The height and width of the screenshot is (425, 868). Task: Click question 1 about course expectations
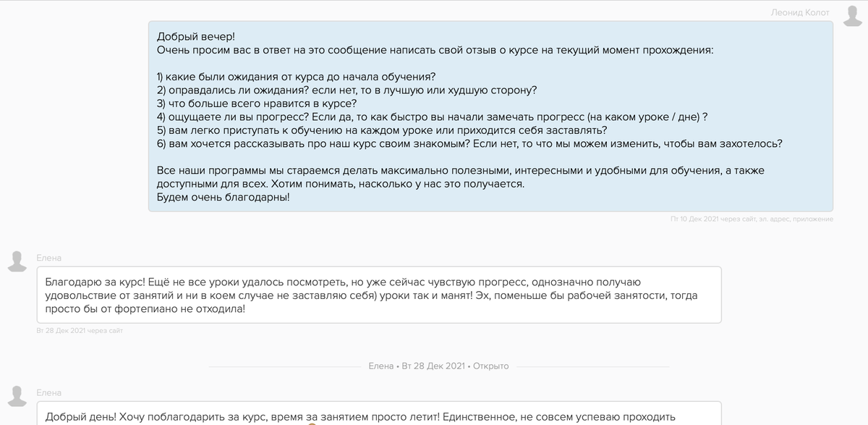coord(296,76)
